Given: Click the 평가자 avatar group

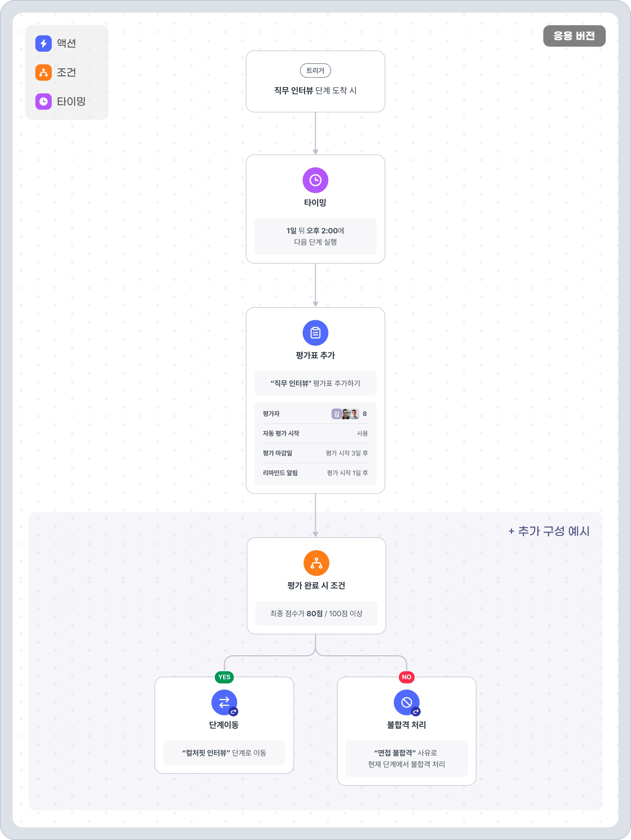Looking at the screenshot, I should coord(346,414).
